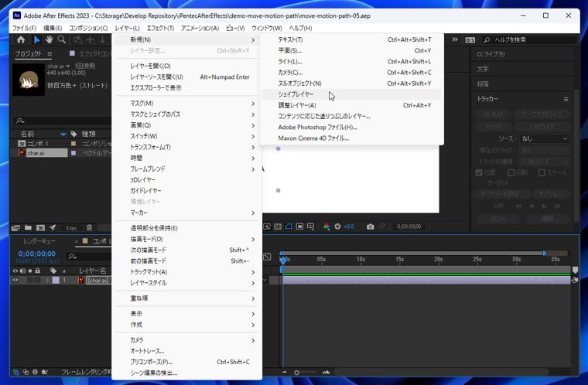Screen dimensions: 588x385
Task: Hide the char.ai layer with eye toggle
Action: tap(15, 281)
